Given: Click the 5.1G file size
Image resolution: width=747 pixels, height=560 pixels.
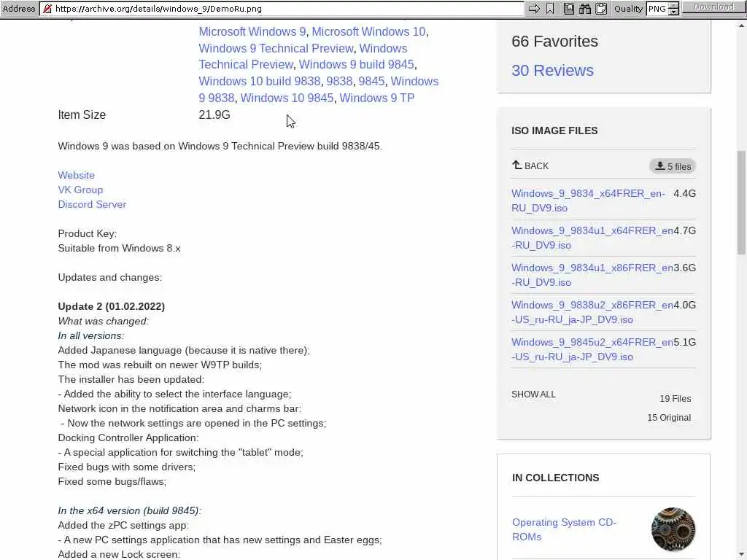Looking at the screenshot, I should [x=684, y=342].
